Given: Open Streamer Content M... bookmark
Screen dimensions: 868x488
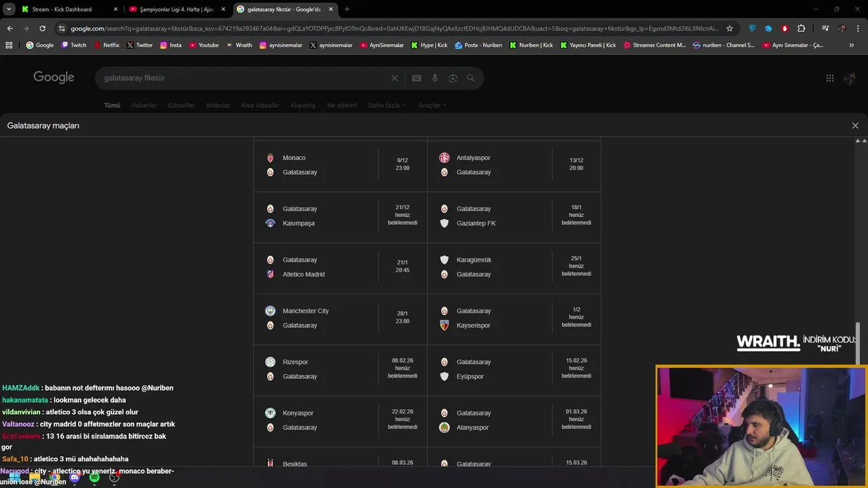Looking at the screenshot, I should click(654, 45).
